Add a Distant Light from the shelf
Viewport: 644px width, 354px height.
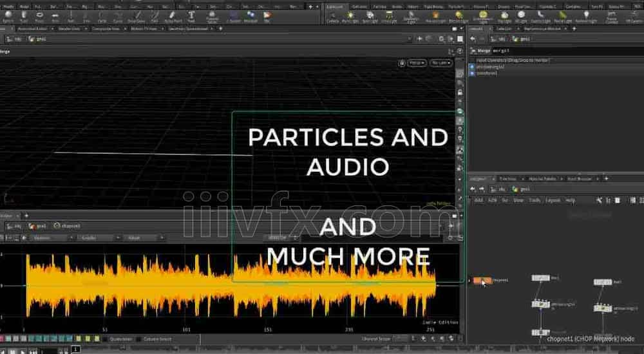tap(459, 17)
